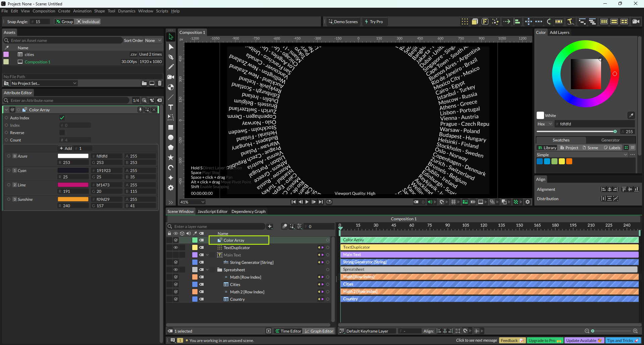Hide the TextDuplicator layer with eye icon

pyautogui.click(x=175, y=248)
